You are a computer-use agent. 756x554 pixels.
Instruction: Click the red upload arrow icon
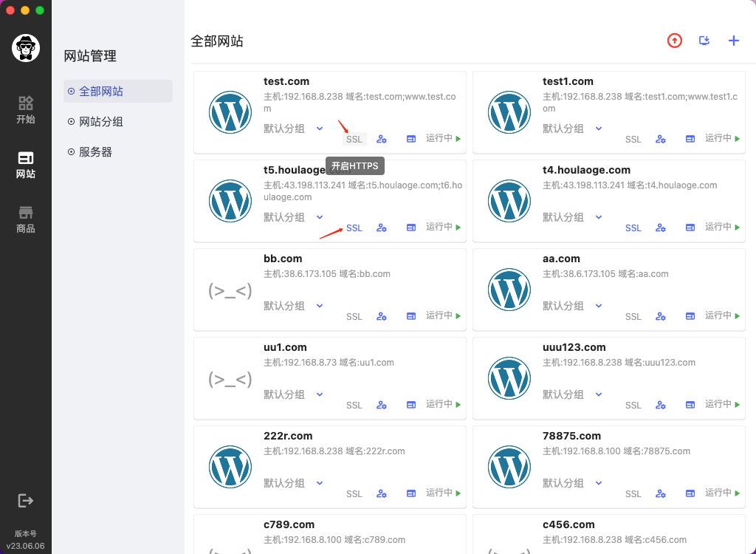click(x=675, y=41)
